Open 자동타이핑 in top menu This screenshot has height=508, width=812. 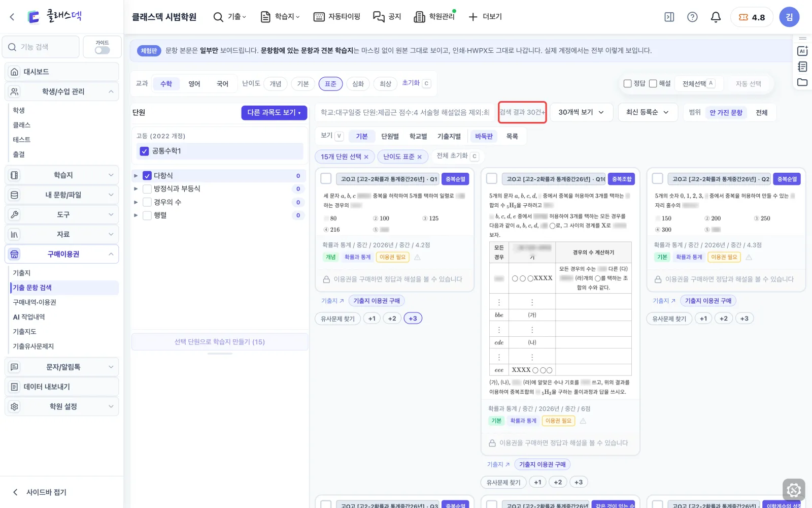coord(337,17)
